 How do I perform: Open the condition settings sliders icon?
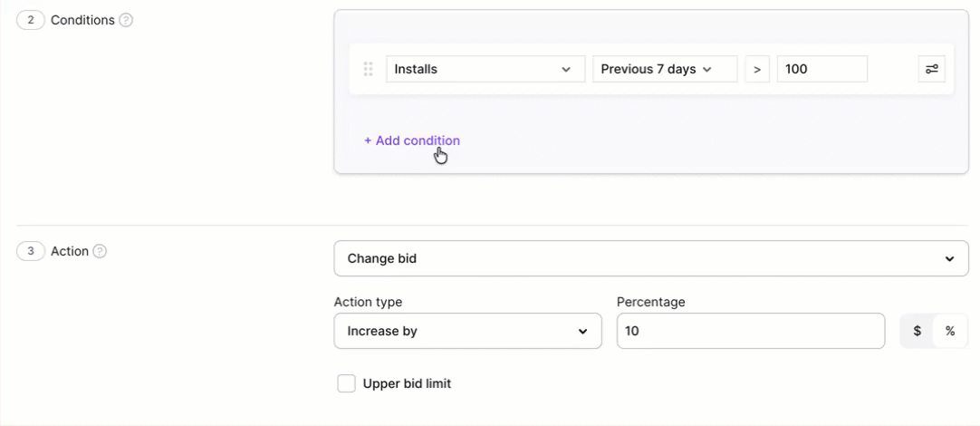(x=931, y=69)
